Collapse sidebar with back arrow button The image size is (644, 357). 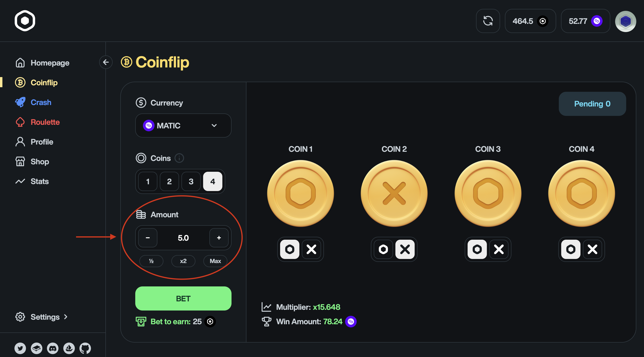106,62
